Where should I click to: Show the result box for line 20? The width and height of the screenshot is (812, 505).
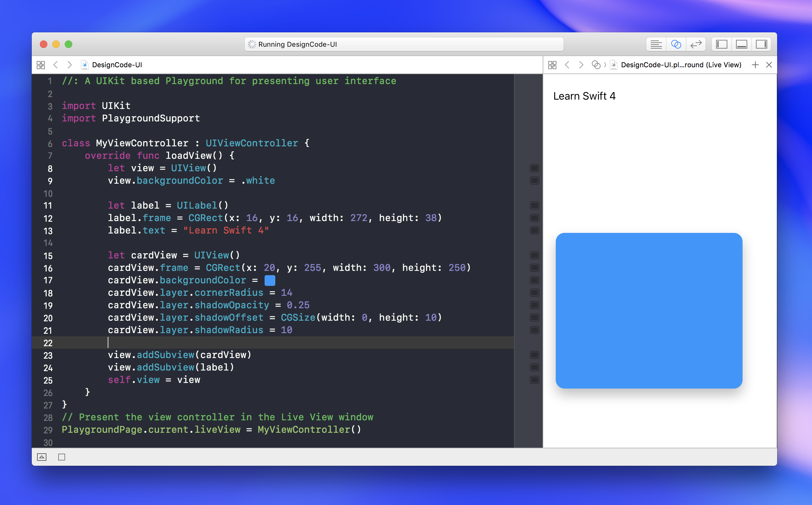[534, 318]
